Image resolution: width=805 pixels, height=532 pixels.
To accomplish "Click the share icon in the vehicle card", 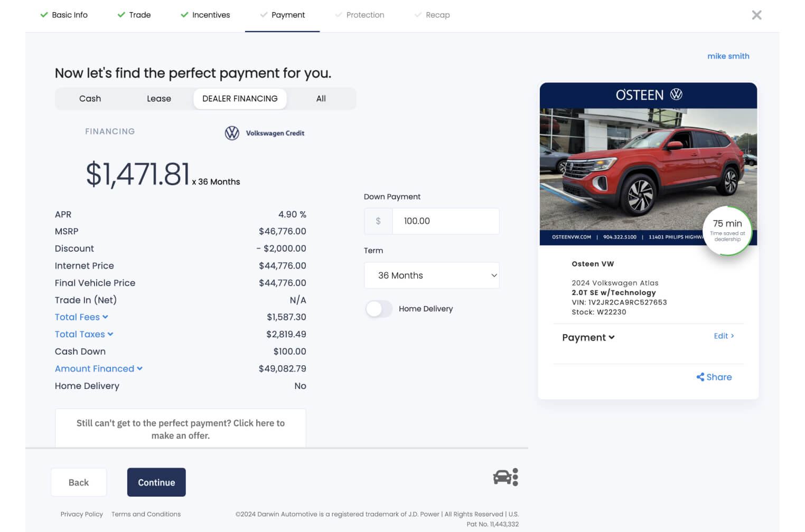I will [x=700, y=377].
